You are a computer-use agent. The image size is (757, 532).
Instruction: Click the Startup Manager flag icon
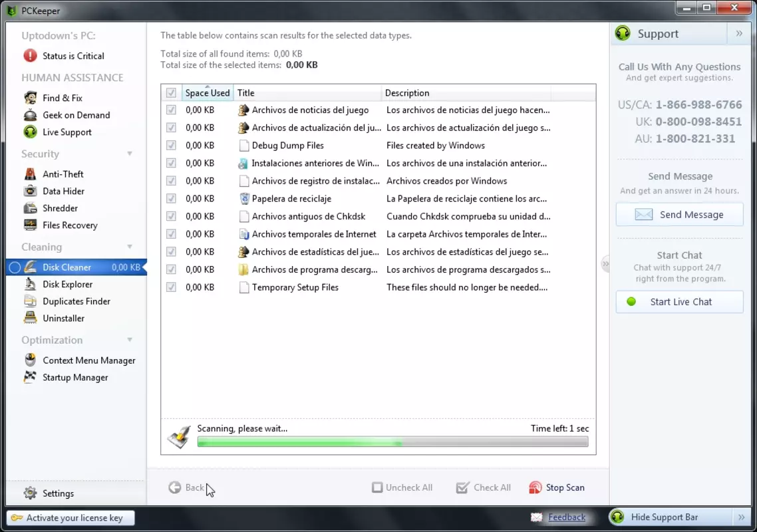[31, 377]
